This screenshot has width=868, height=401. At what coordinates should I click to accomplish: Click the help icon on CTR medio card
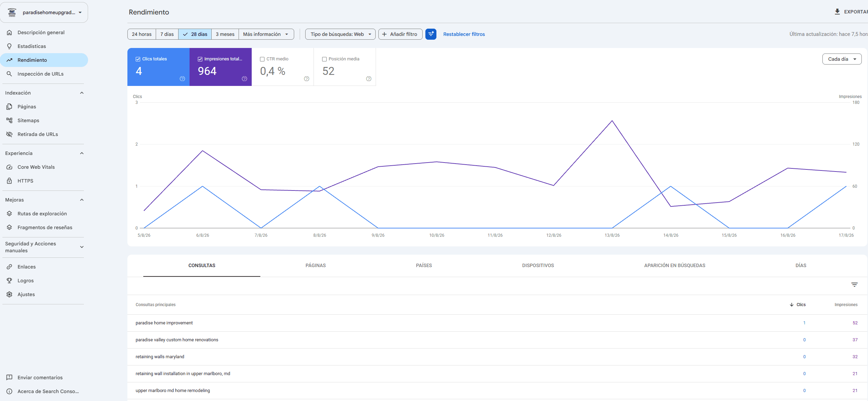307,79
